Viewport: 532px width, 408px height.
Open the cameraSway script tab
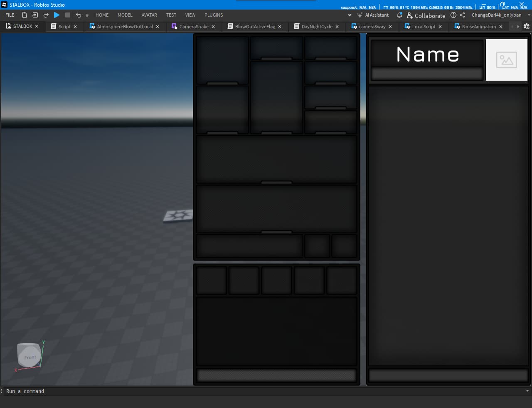tap(372, 26)
